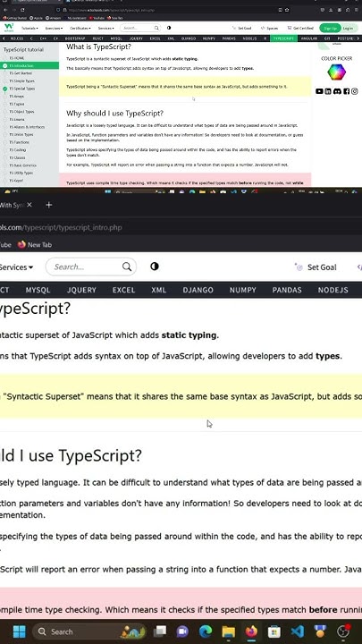Open TS Basic Generics in the sidebar
The image size is (362, 644).
(x=22, y=165)
